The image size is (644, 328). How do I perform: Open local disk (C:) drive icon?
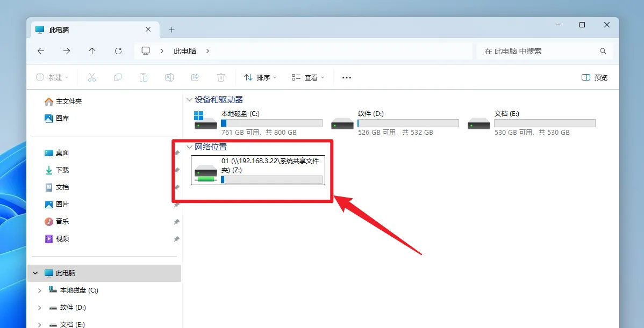pyautogui.click(x=205, y=121)
